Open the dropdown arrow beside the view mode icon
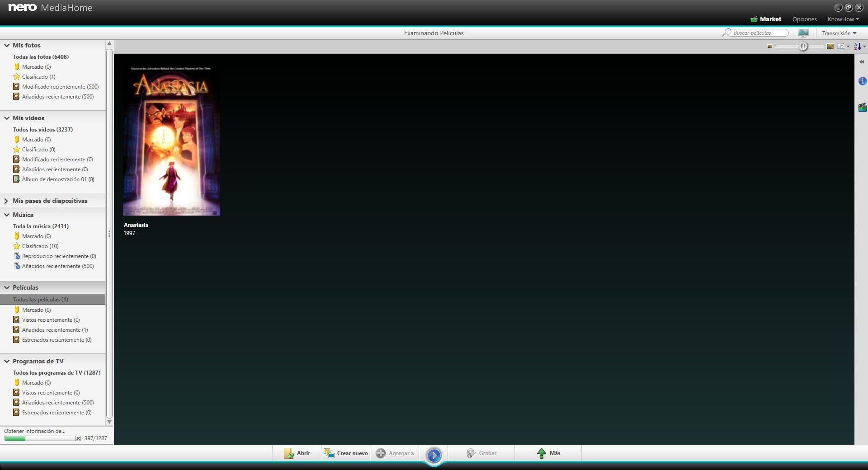The height and width of the screenshot is (470, 868). (x=848, y=47)
